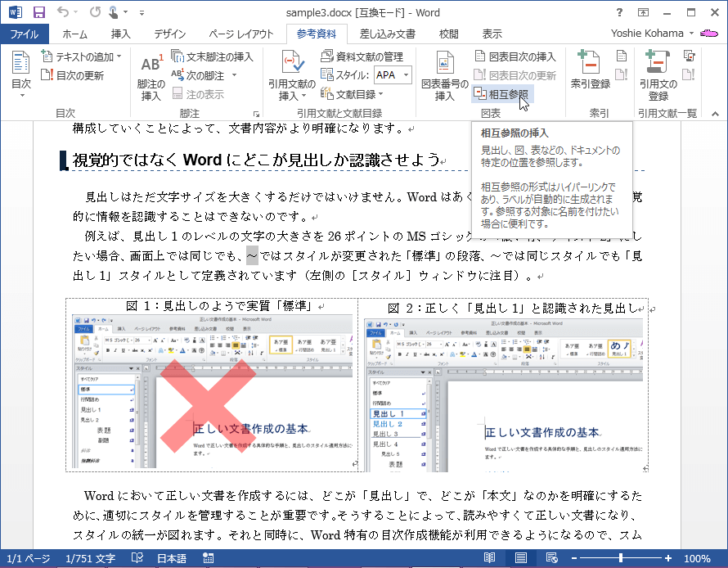Open the Customize Quick Access Toolbar arrow
The image size is (728, 568).
[142, 13]
